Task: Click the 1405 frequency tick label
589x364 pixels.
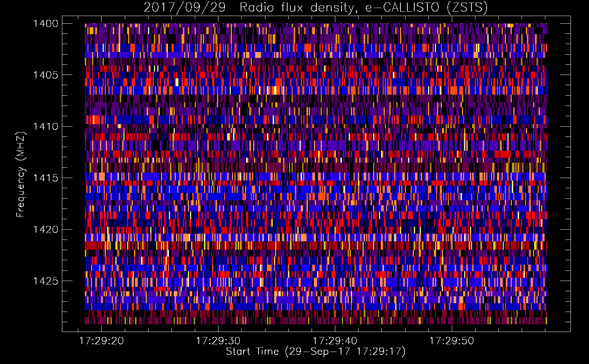Action: pos(46,75)
